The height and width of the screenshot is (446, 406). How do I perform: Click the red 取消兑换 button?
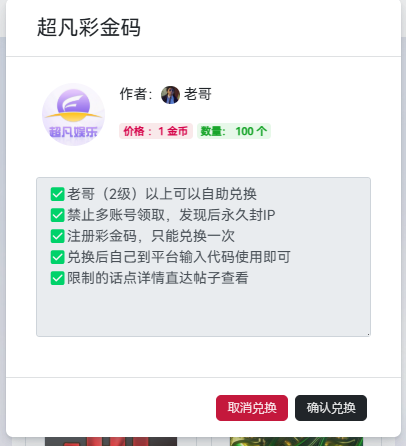click(252, 408)
